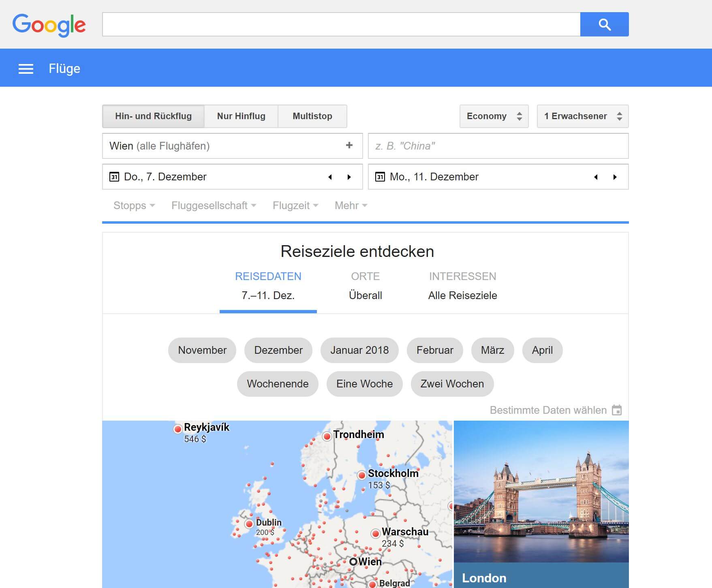712x588 pixels.
Task: Open the Economy class dropdown
Action: point(494,116)
